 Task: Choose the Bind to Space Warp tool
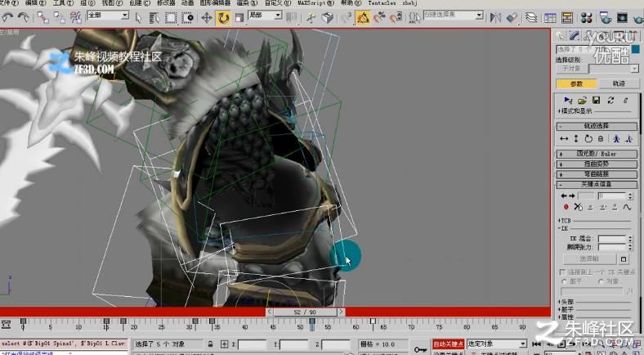[x=75, y=17]
